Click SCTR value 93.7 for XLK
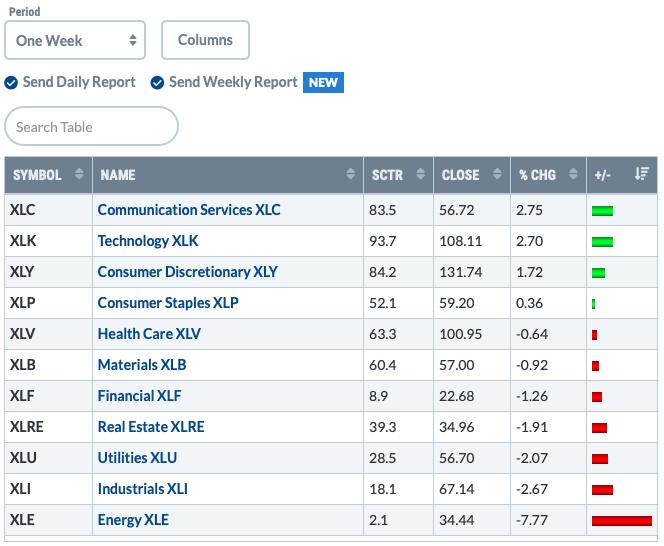 382,241
